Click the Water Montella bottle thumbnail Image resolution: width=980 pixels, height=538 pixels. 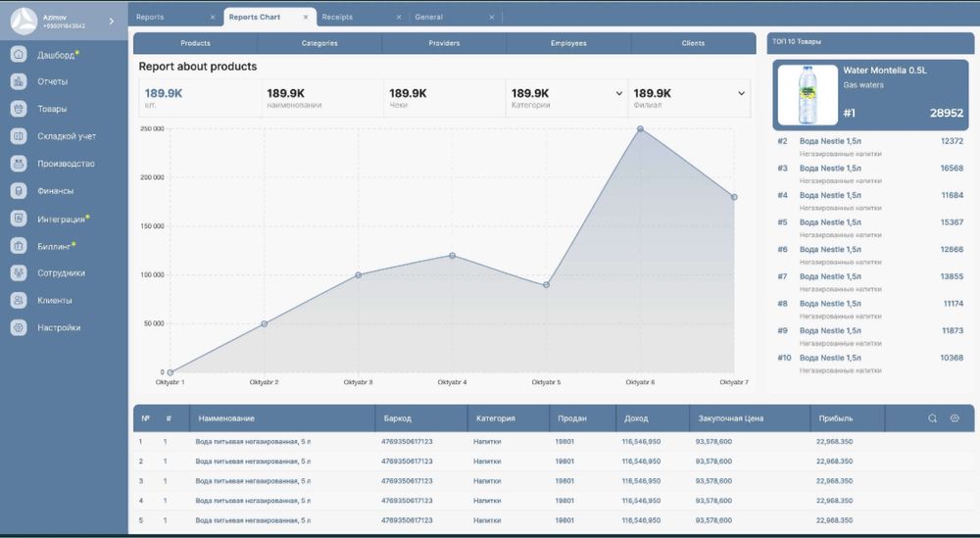(x=808, y=95)
